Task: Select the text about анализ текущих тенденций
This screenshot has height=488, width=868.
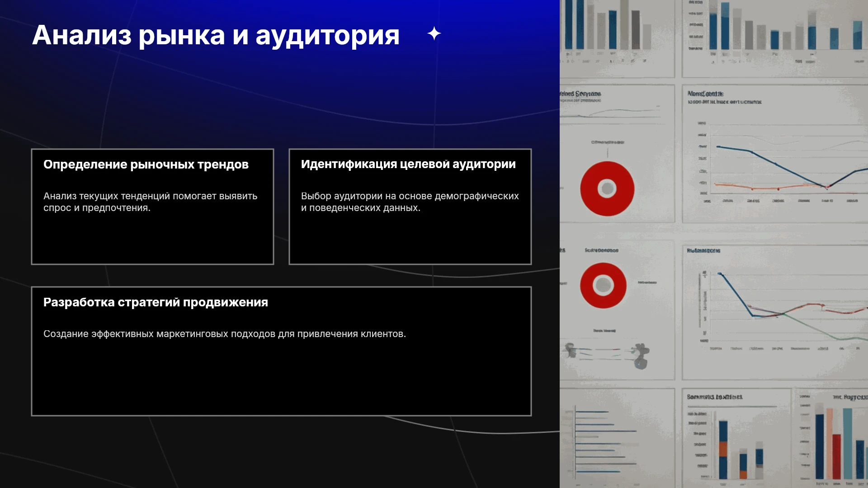Action: coord(150,202)
